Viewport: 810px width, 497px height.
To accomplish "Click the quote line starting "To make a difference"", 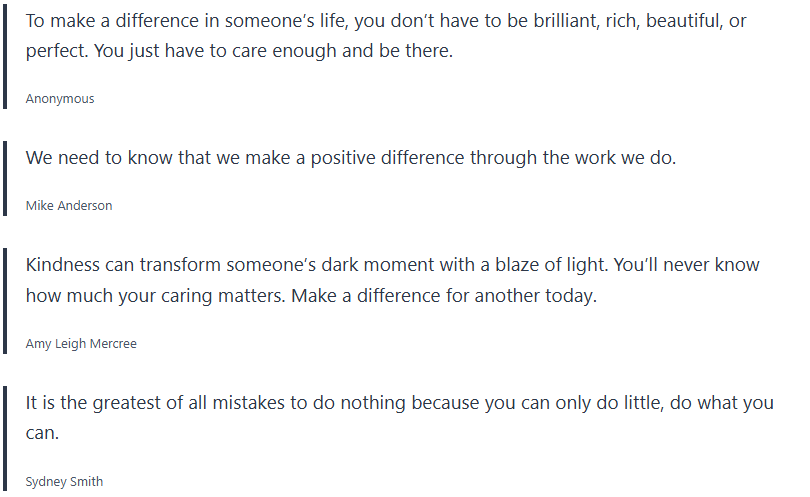I will pyautogui.click(x=386, y=20).
